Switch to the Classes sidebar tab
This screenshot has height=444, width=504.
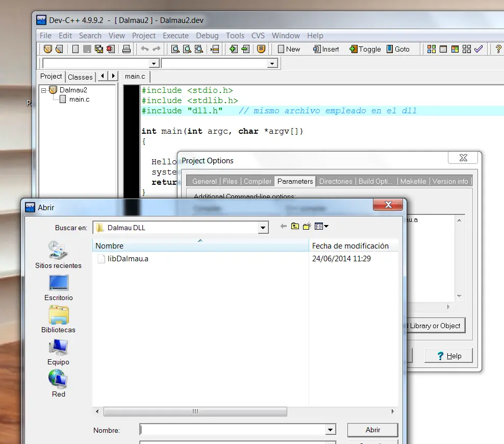[81, 77]
